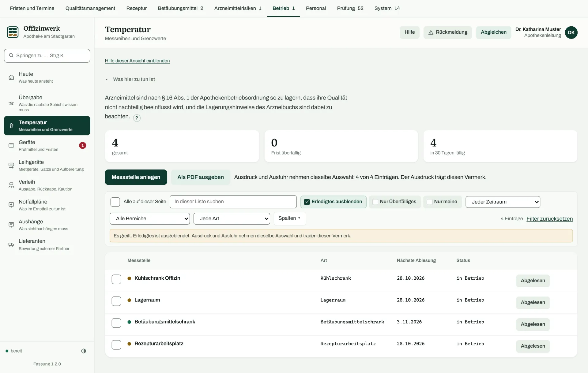Click the In dieser Liste suchen field
The height and width of the screenshot is (373, 588).
coord(233,202)
